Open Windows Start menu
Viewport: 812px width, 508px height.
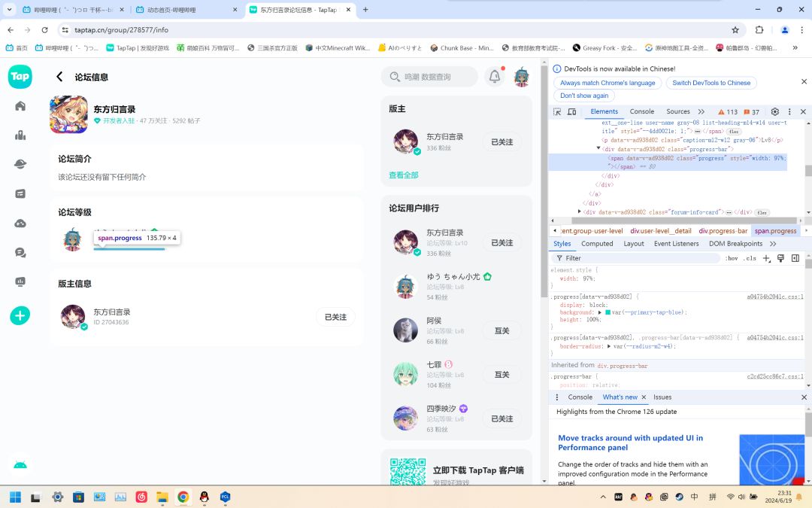(16, 497)
